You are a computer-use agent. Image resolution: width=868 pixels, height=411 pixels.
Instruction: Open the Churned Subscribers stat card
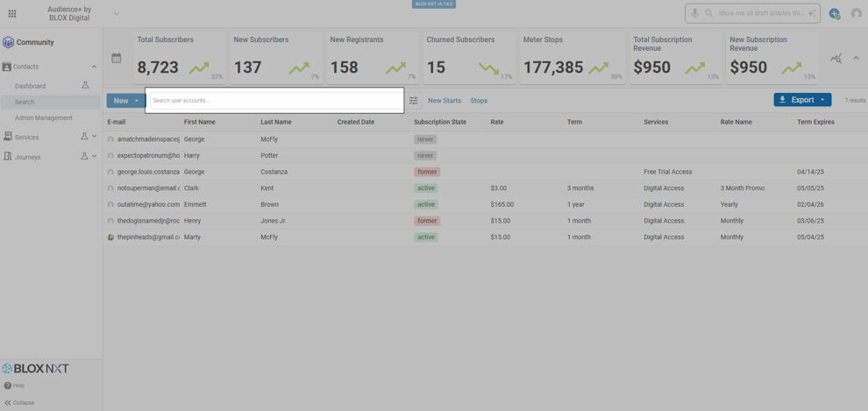(469, 58)
